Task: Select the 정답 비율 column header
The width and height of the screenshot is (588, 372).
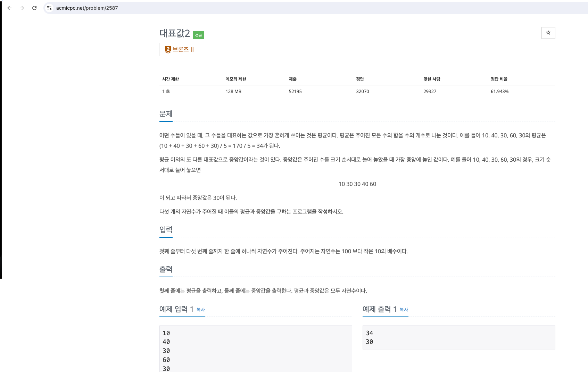Action: coord(499,79)
